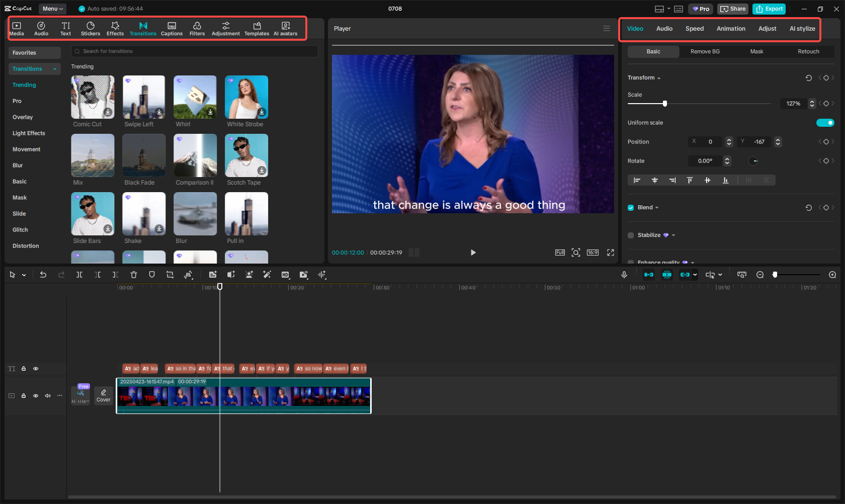Open the Effects panel
845x504 pixels.
115,29
